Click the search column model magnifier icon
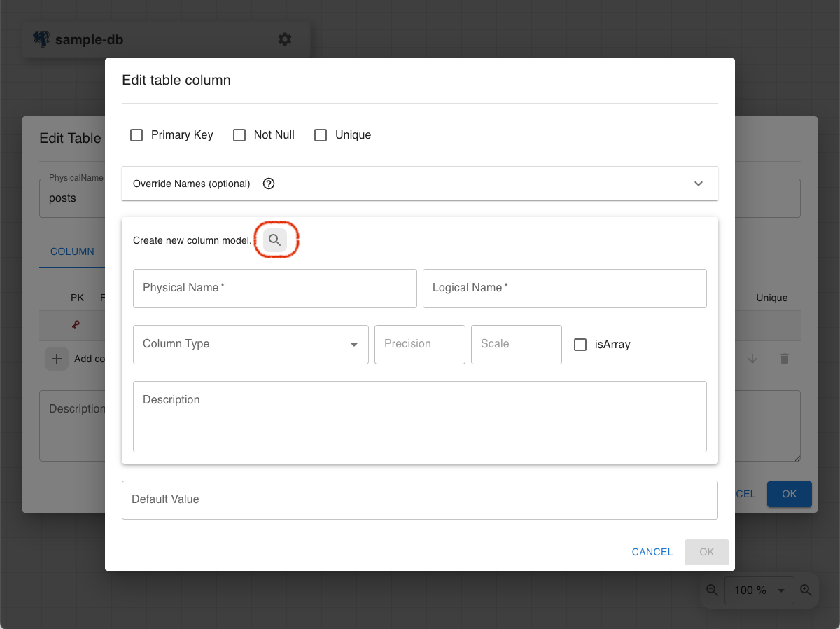 [275, 240]
